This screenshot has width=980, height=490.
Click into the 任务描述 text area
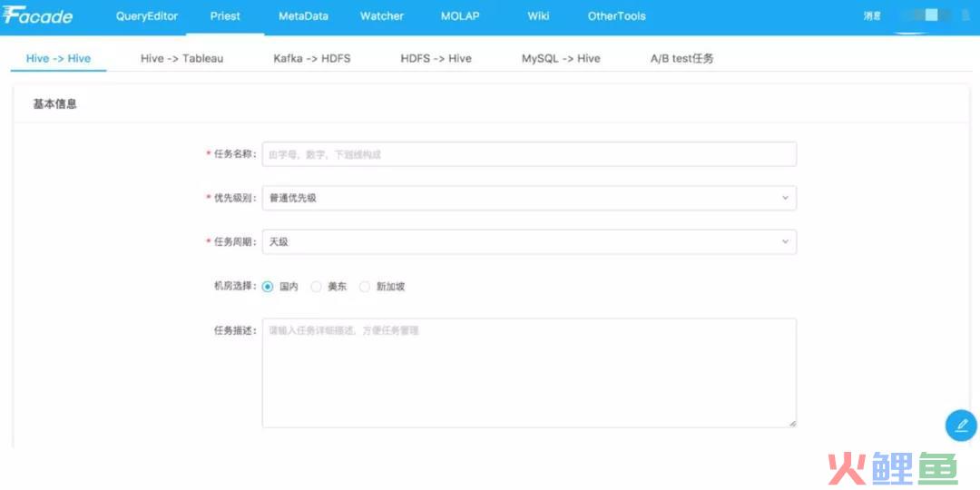(529, 373)
